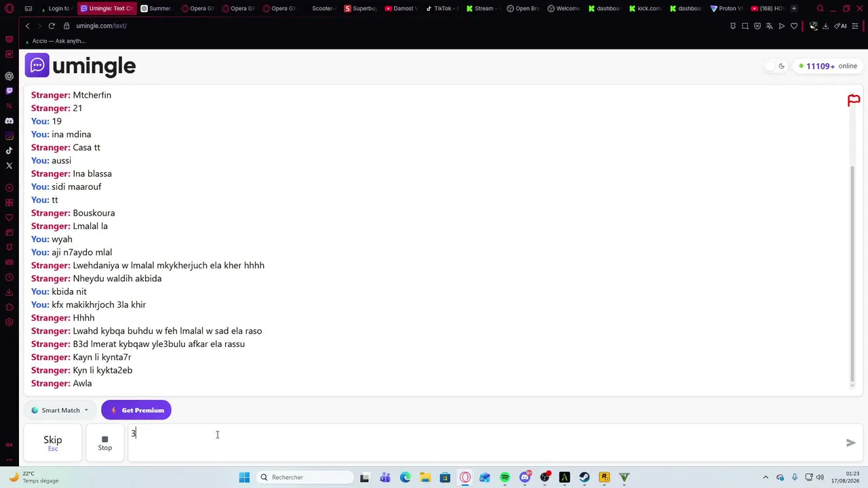Screen dimensions: 868x488
Task: Open a new tab with plus button
Action: [x=794, y=9]
